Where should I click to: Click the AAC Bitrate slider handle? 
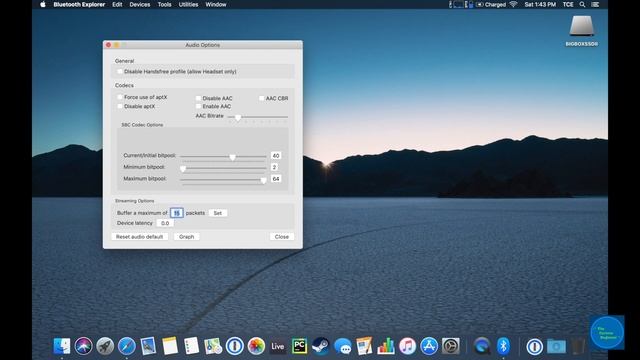tap(238, 117)
